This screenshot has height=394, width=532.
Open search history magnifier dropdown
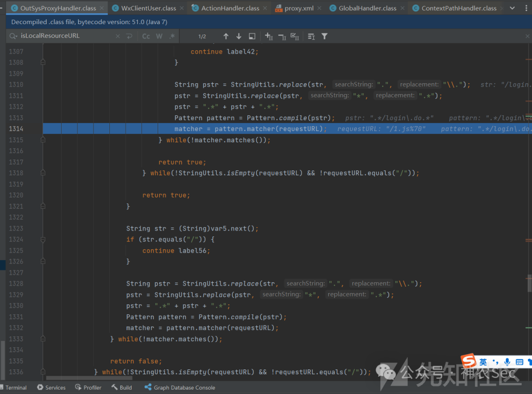pos(13,36)
